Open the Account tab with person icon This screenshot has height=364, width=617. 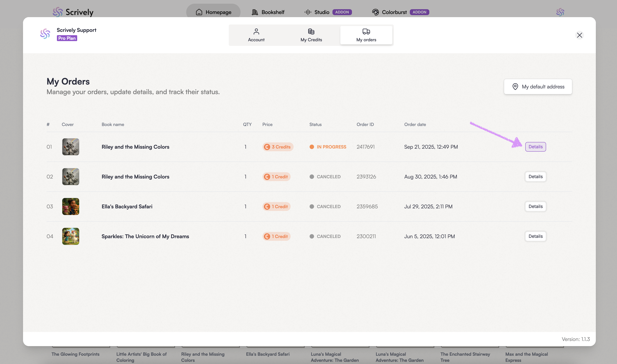click(x=256, y=35)
